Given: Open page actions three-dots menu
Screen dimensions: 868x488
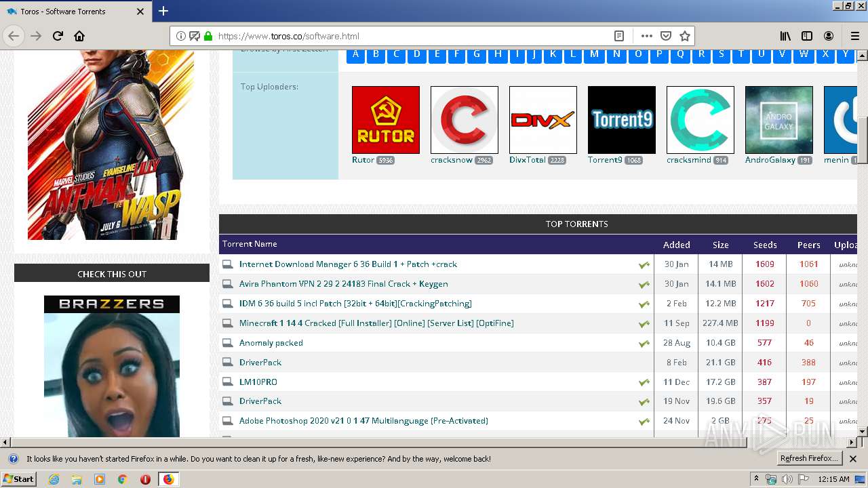Looking at the screenshot, I should (646, 36).
